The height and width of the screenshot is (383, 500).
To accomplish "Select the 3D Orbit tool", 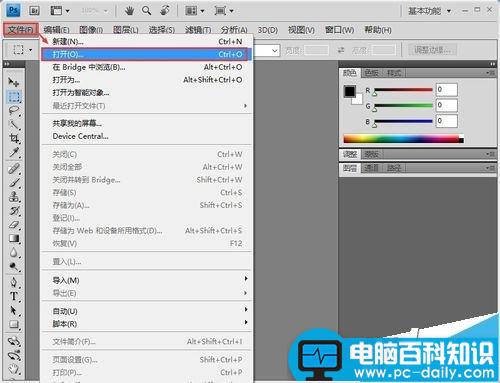I will pos(14,355).
